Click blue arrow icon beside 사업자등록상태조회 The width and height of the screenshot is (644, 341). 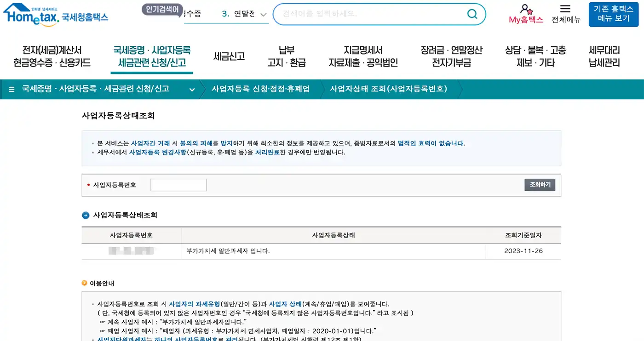(86, 215)
